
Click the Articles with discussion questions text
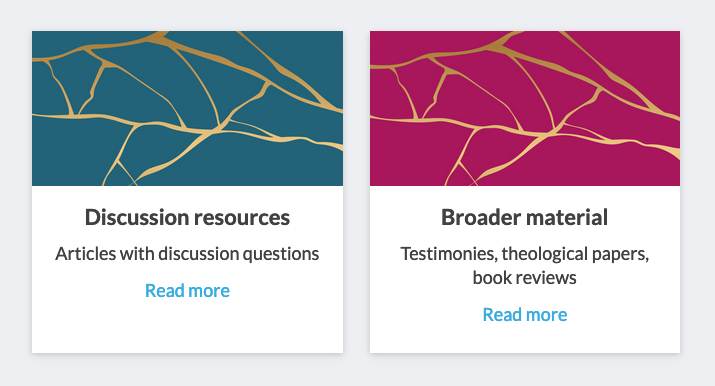(x=187, y=254)
